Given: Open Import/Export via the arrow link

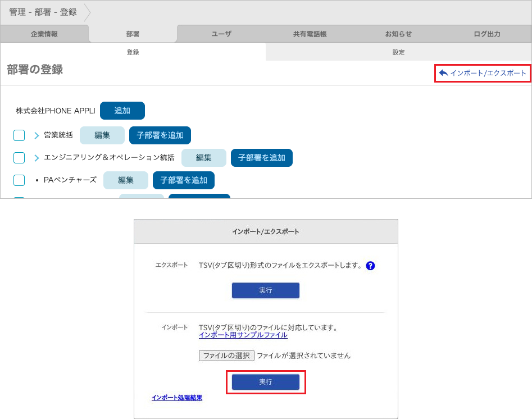Looking at the screenshot, I should pyautogui.click(x=483, y=73).
